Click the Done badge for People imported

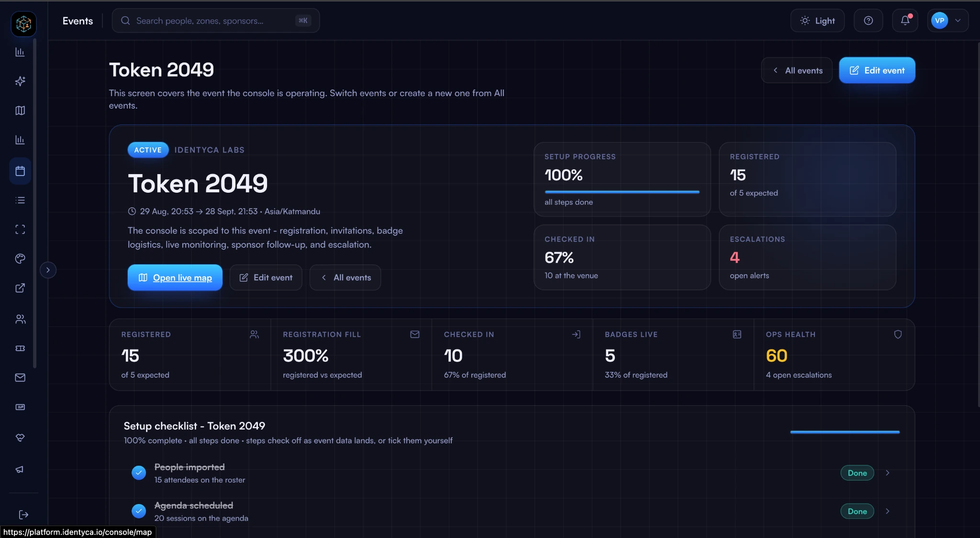click(857, 472)
